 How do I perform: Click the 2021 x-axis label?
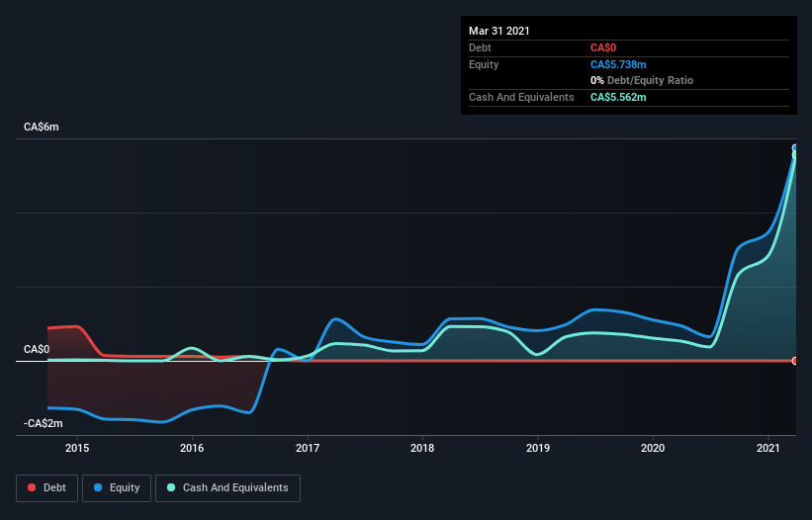767,448
